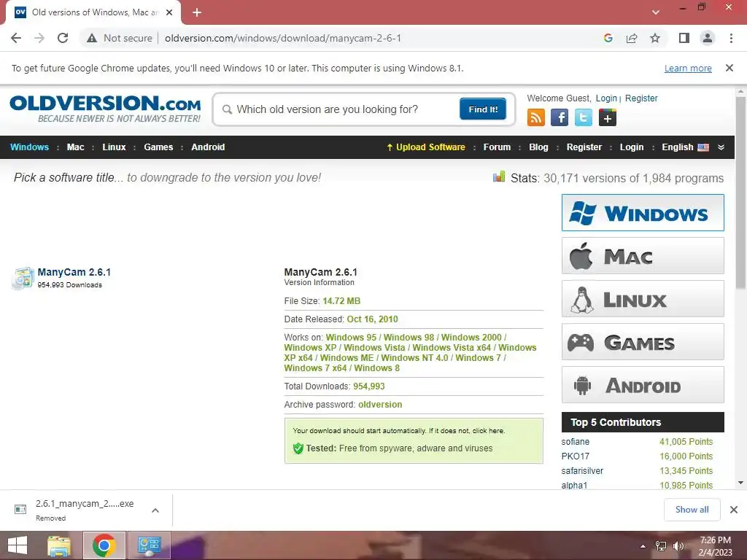Click the Chrome taskbar icon
Screen dimensions: 747x560
pos(104,545)
